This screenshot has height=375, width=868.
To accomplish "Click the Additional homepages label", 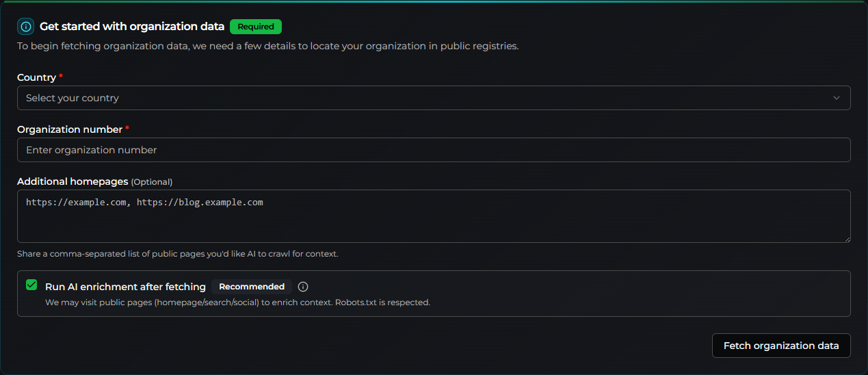I will point(73,181).
